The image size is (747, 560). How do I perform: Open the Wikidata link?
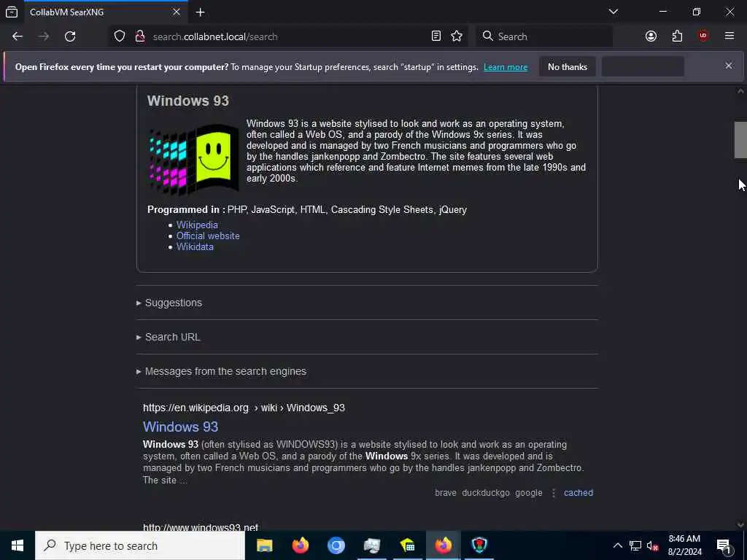(195, 246)
